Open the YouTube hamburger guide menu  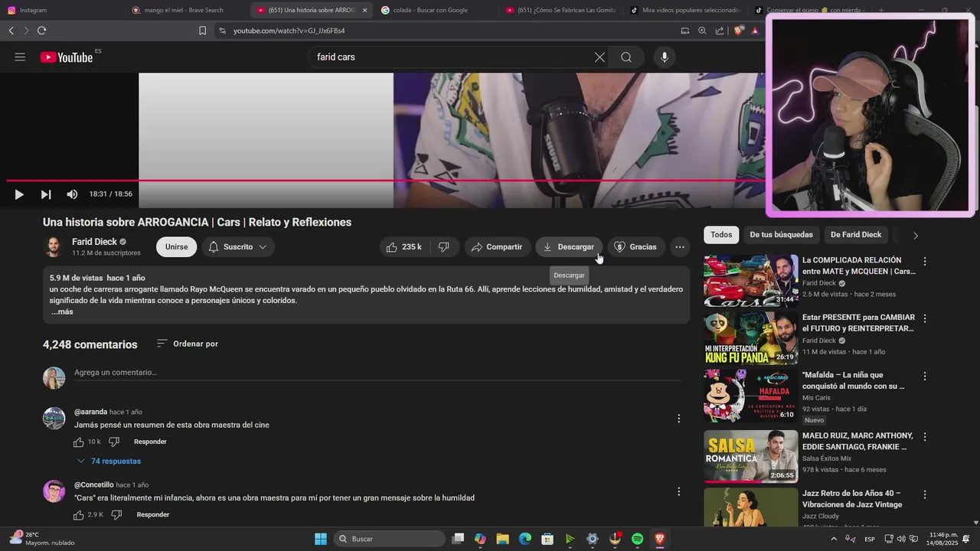click(x=20, y=57)
